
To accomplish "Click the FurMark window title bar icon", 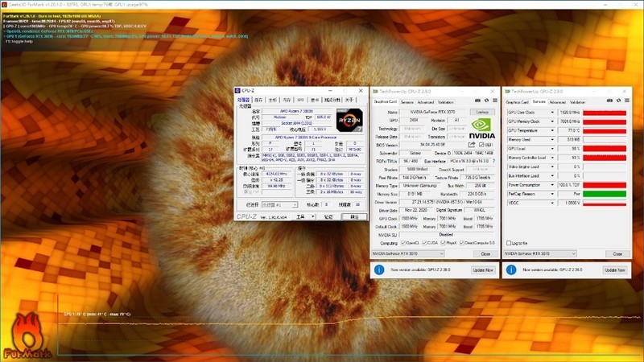I will pos(4,4).
